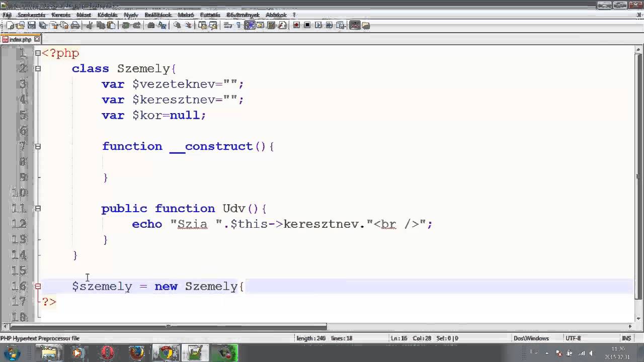The height and width of the screenshot is (362, 644).
Task: Open the Document Map panel icon
Action: tap(271, 25)
